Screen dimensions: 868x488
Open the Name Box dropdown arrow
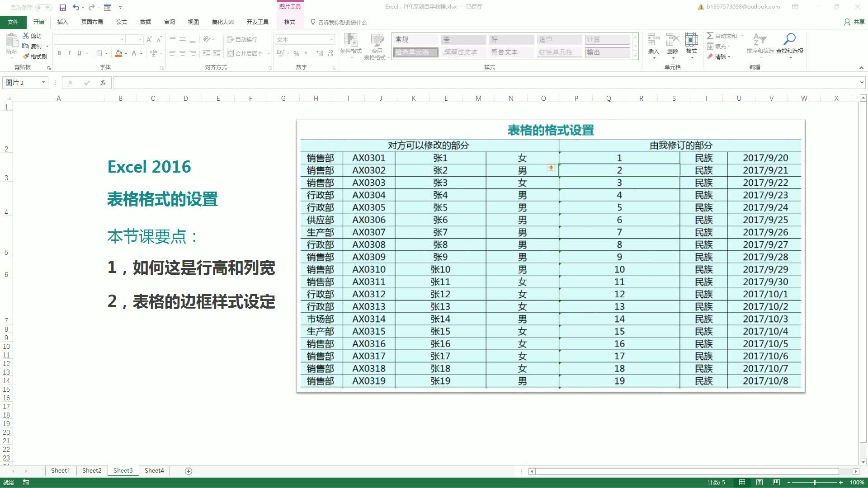(43, 82)
